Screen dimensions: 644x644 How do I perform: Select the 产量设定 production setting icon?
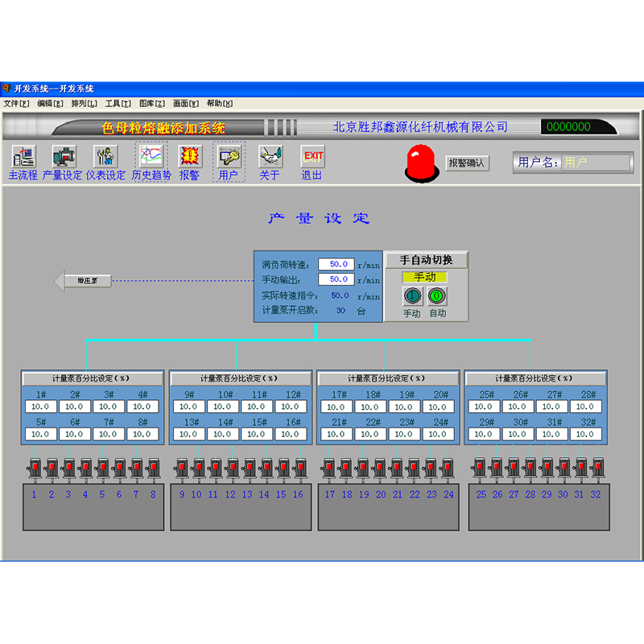pos(64,157)
